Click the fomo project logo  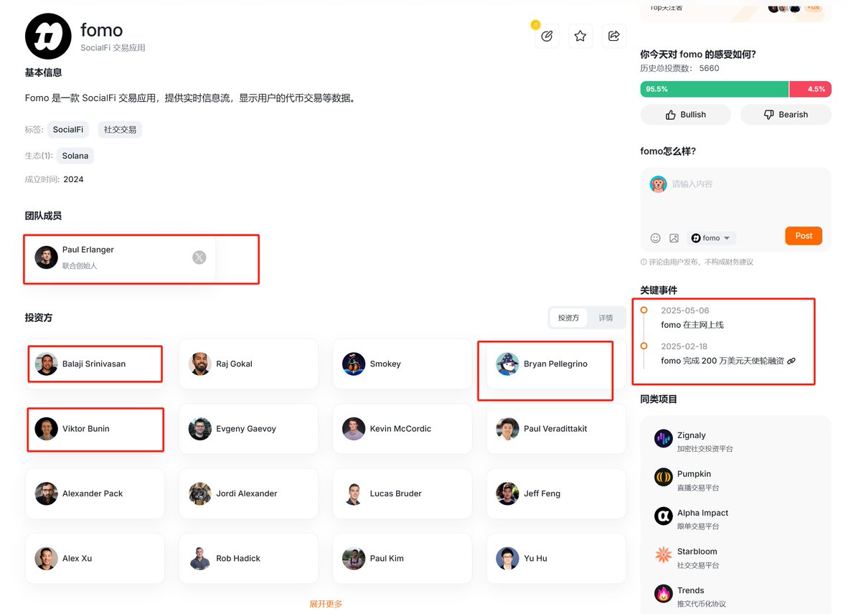(48, 37)
